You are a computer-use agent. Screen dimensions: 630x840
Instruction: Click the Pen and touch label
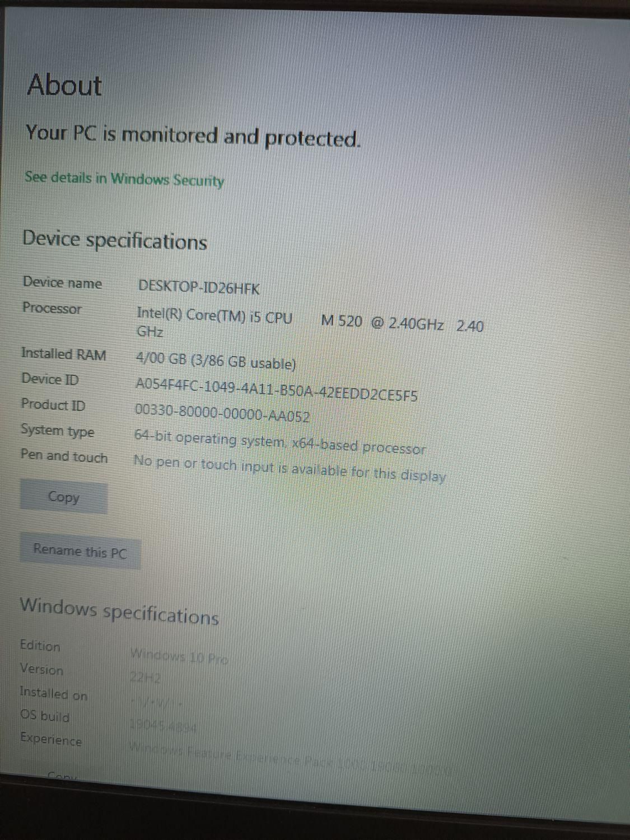64,456
